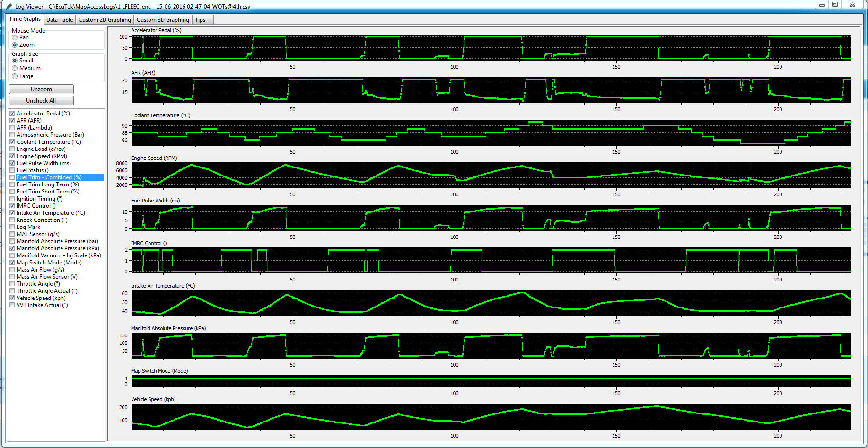Click inside the Intake Air Temperature graph

491,303
